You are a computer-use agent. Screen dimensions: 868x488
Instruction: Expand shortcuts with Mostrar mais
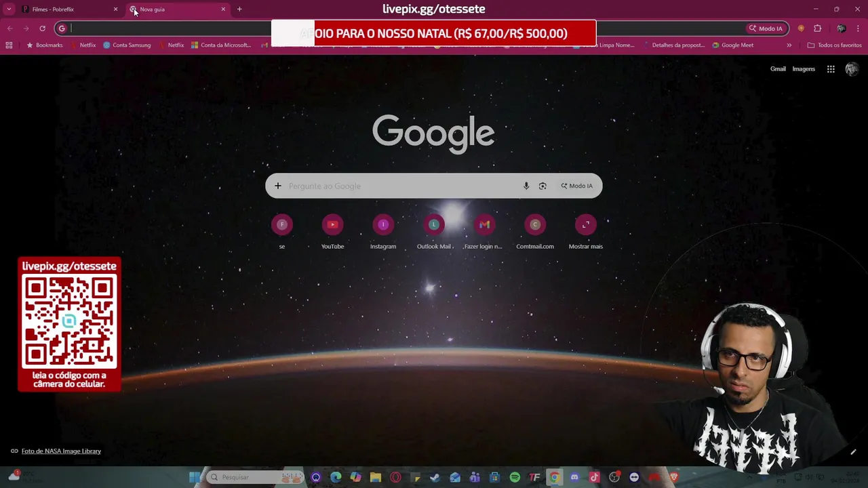[x=586, y=232]
